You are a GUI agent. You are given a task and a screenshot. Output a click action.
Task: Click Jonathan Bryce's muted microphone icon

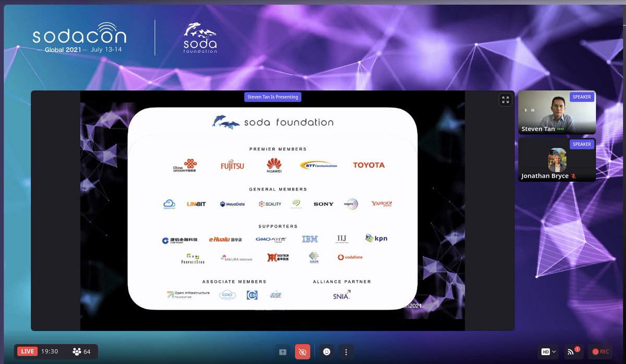click(x=573, y=176)
